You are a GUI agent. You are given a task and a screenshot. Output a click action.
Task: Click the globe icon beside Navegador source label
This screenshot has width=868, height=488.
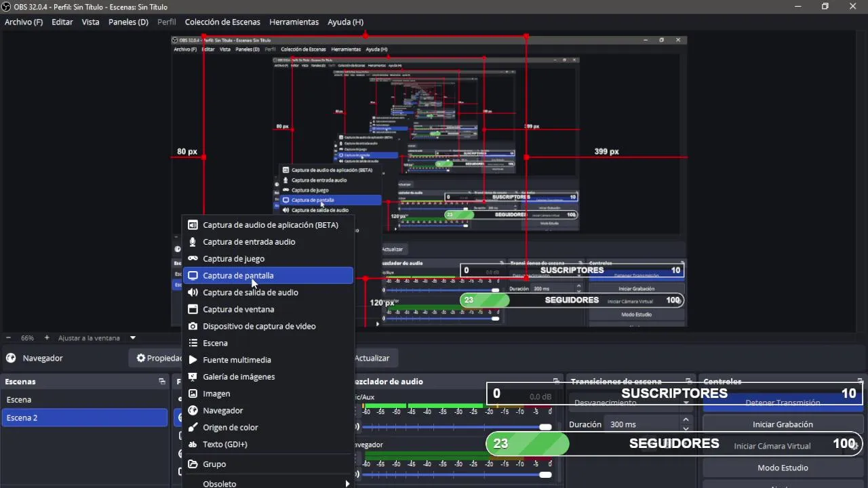(x=11, y=358)
